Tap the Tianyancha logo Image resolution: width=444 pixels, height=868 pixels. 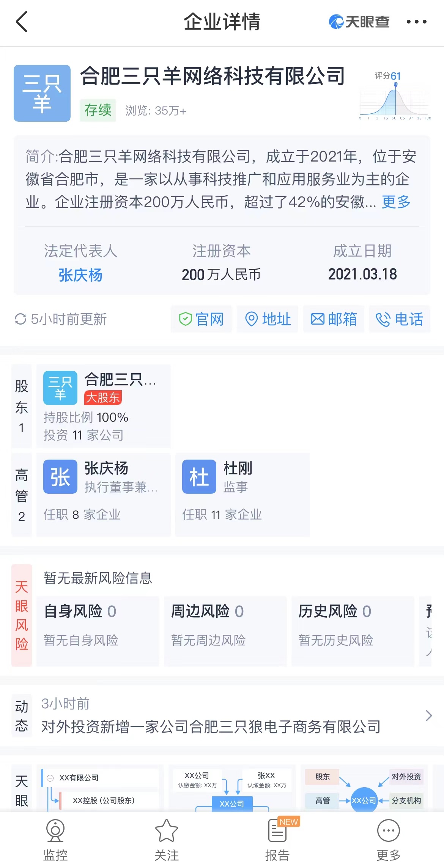point(359,22)
